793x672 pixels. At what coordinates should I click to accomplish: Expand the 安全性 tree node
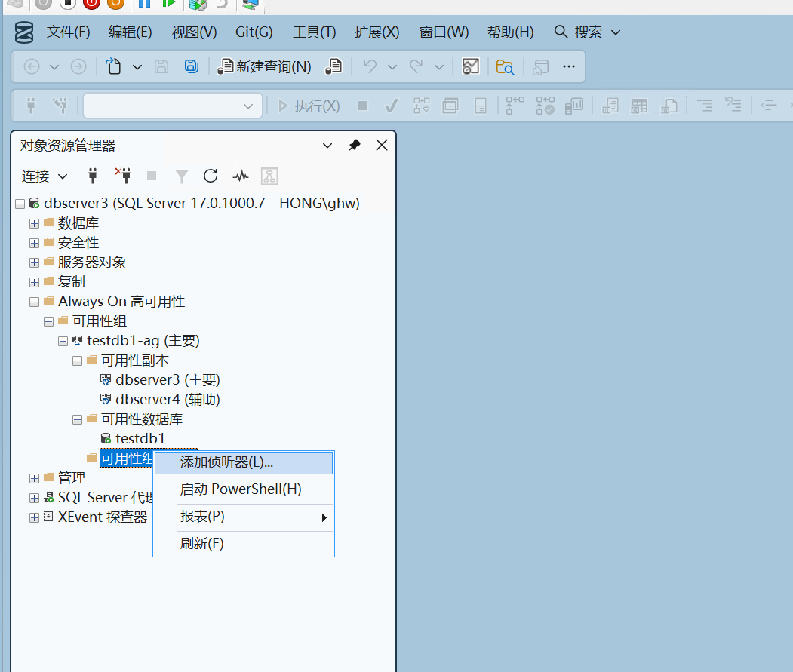pyautogui.click(x=34, y=243)
